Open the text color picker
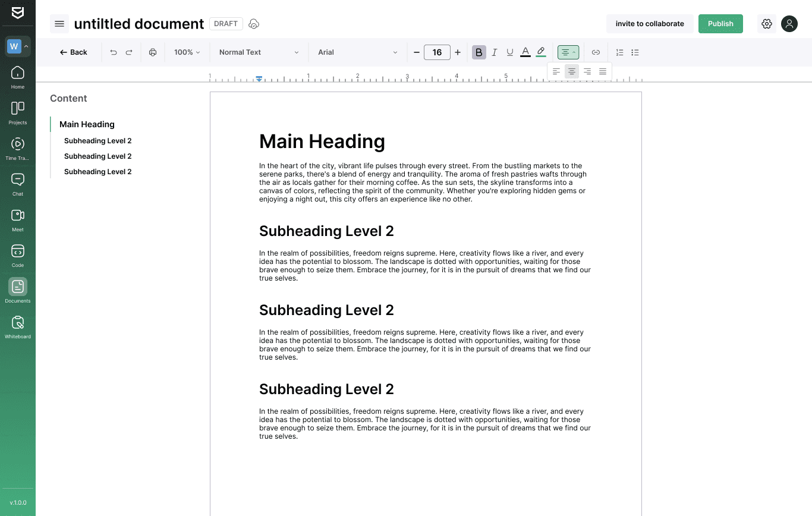The image size is (812, 516). (x=525, y=52)
